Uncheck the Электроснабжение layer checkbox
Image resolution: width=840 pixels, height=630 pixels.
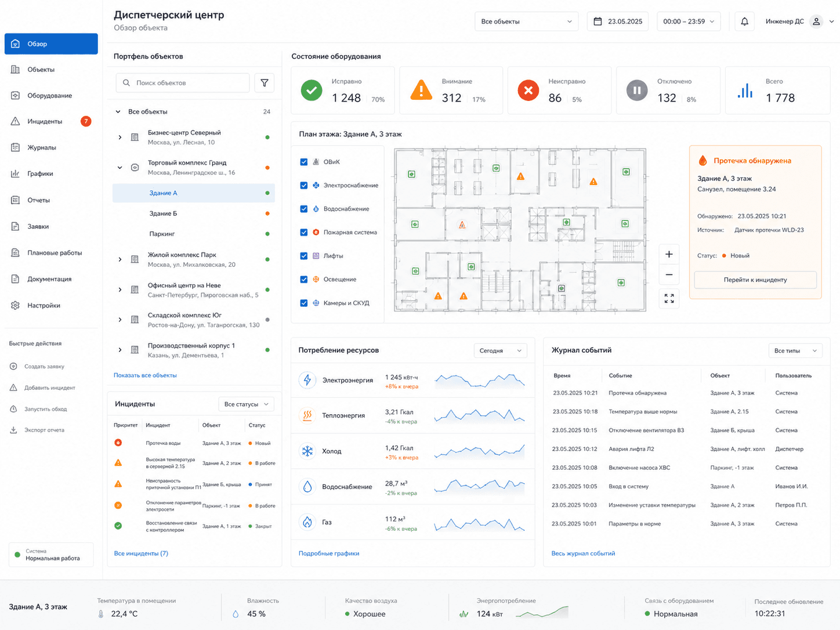(303, 185)
